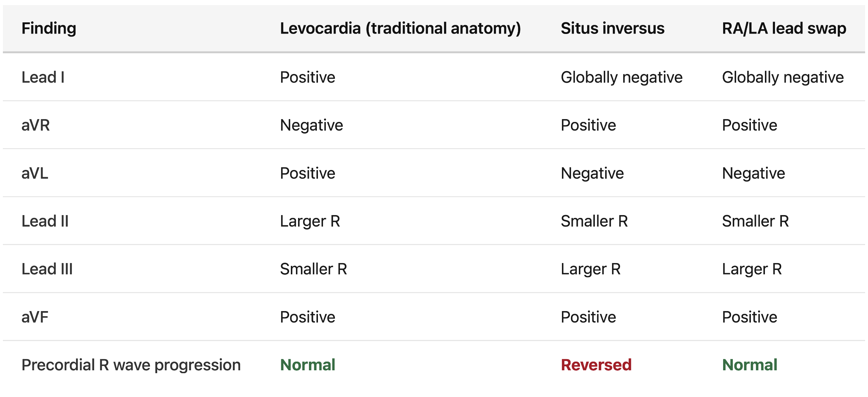Click the Lead I row label
868x397 pixels.
tap(43, 77)
